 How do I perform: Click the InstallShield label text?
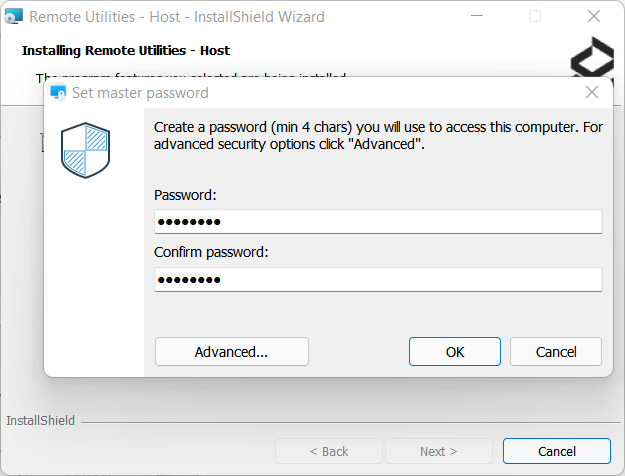(x=41, y=421)
